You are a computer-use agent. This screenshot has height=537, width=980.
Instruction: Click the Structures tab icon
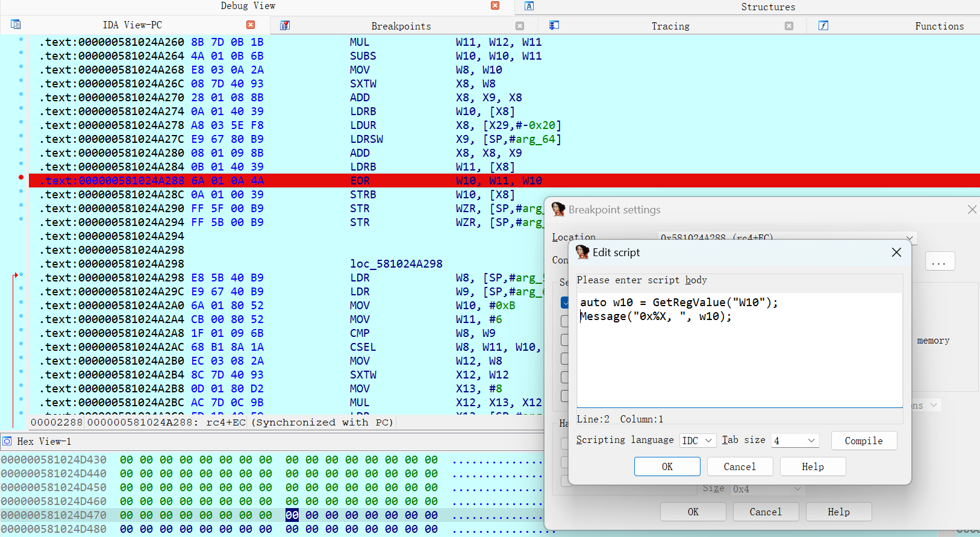529,6
